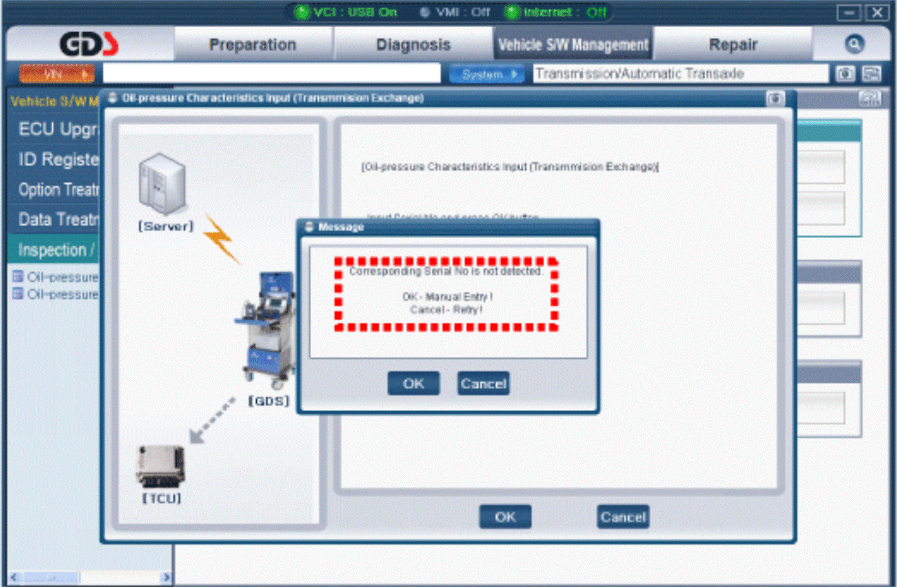Select Data Treatment in the sidebar

pyautogui.click(x=54, y=219)
